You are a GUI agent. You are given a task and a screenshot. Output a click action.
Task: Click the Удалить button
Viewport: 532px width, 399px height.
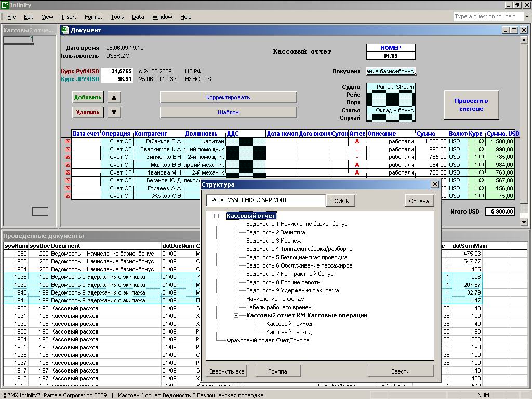click(87, 112)
